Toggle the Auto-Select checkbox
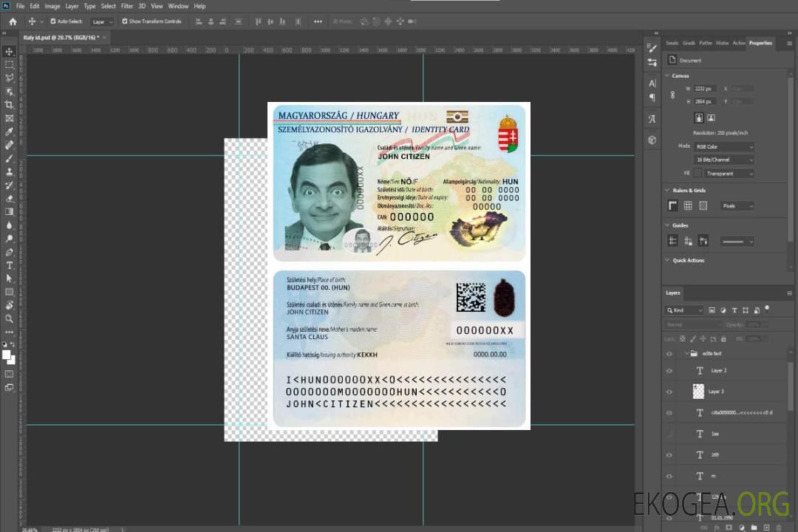The height and width of the screenshot is (532, 798). (x=53, y=21)
